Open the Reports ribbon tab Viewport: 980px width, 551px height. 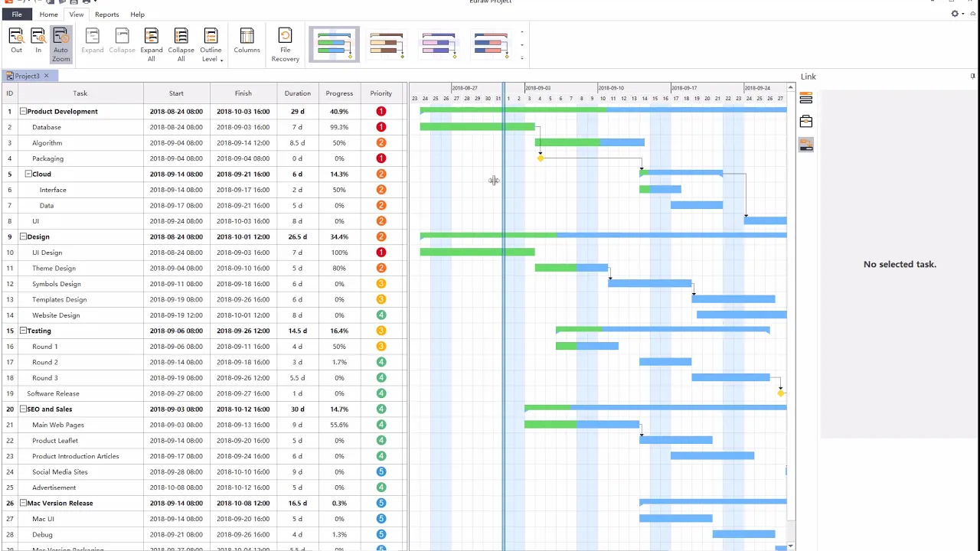[x=106, y=15]
